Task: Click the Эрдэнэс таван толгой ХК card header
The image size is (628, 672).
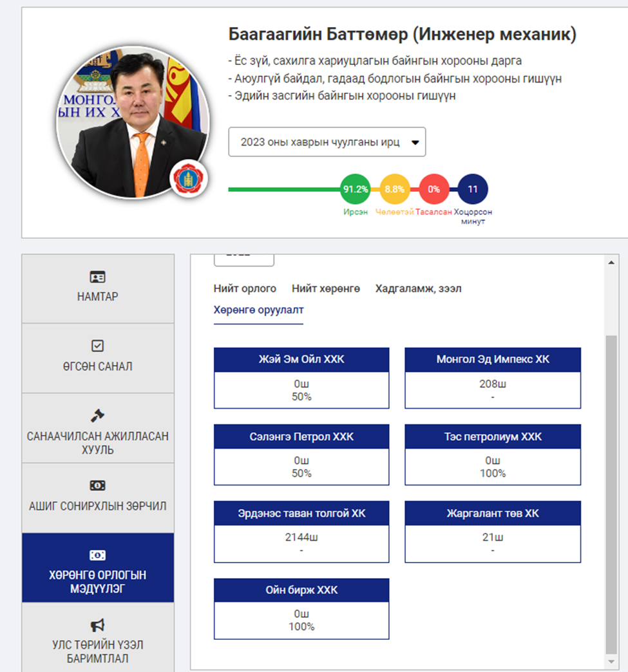Action: tap(301, 514)
